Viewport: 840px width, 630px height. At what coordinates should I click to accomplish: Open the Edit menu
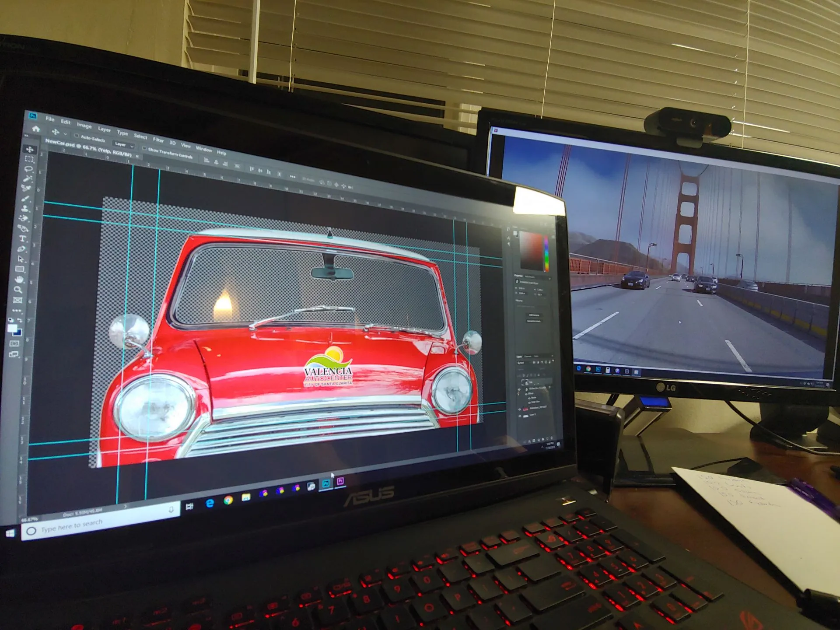66,122
